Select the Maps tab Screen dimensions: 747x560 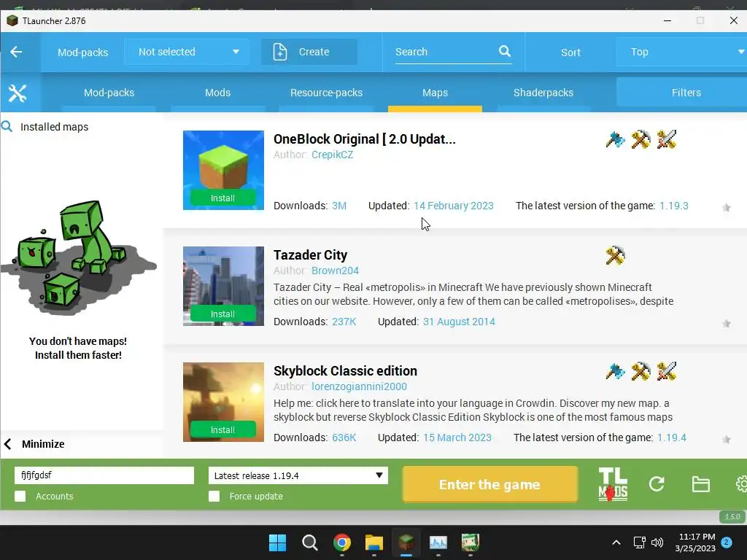435,93
